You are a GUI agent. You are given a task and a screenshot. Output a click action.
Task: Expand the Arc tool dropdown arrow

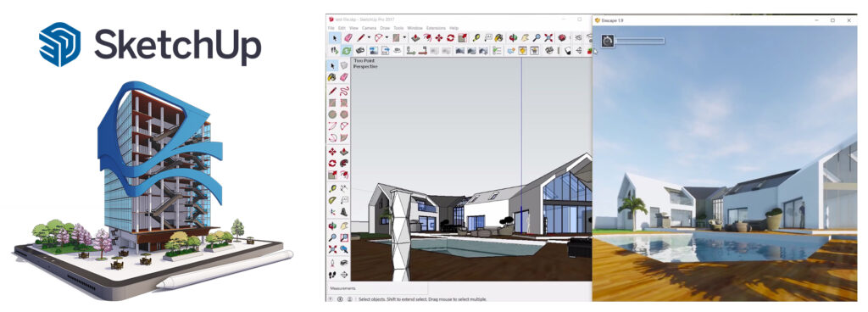[387, 37]
